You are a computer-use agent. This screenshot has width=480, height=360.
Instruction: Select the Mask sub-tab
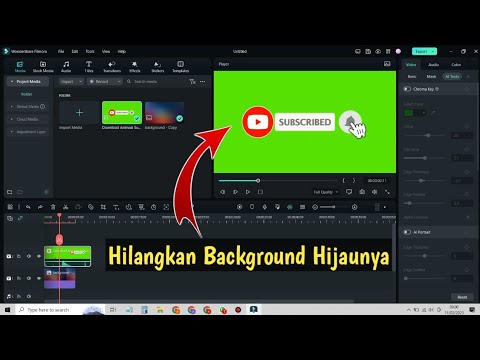[x=431, y=77]
